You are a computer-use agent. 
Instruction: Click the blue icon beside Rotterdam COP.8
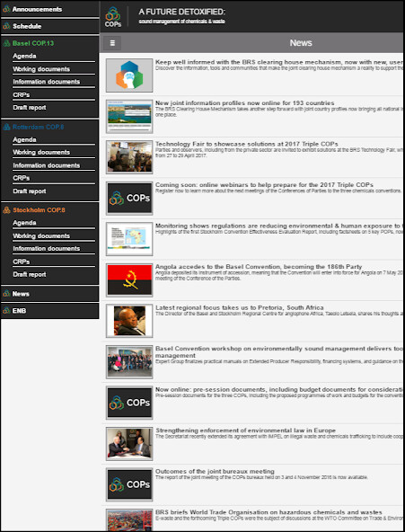(6, 127)
